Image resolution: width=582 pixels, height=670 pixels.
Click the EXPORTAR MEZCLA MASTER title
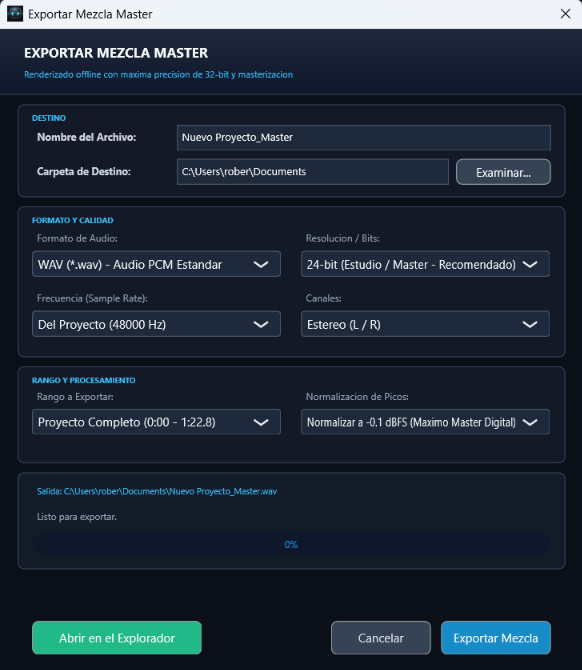click(x=116, y=53)
